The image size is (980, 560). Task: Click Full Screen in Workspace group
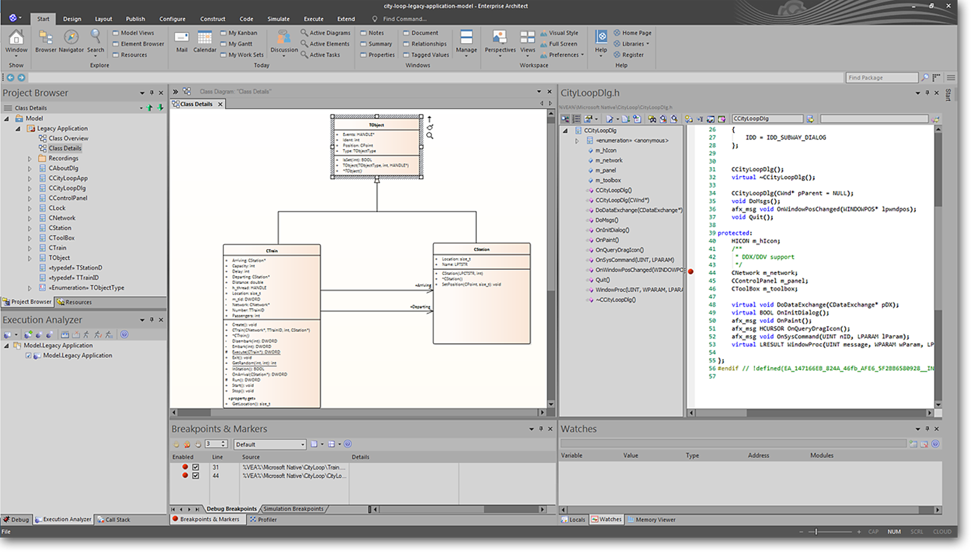[x=559, y=44]
